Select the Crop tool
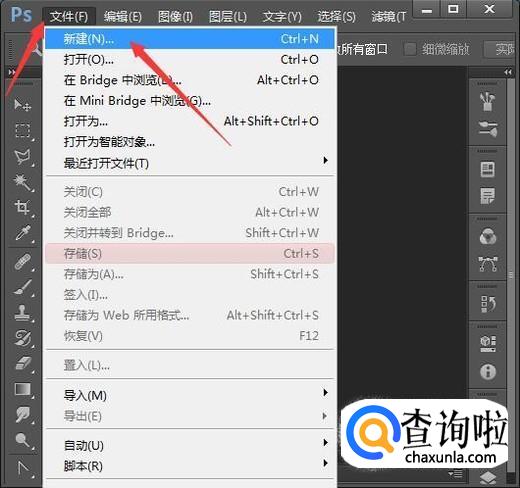Viewport: 520px width, 488px height. [23, 207]
